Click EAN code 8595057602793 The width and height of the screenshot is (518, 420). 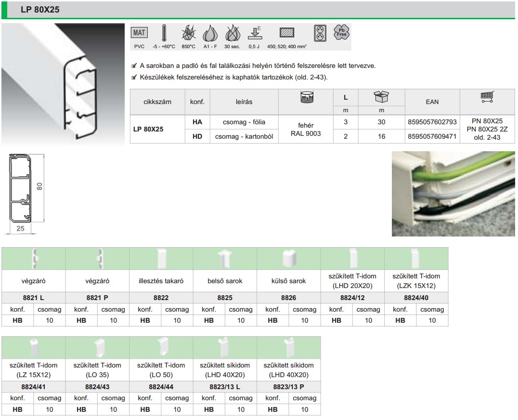tap(432, 122)
